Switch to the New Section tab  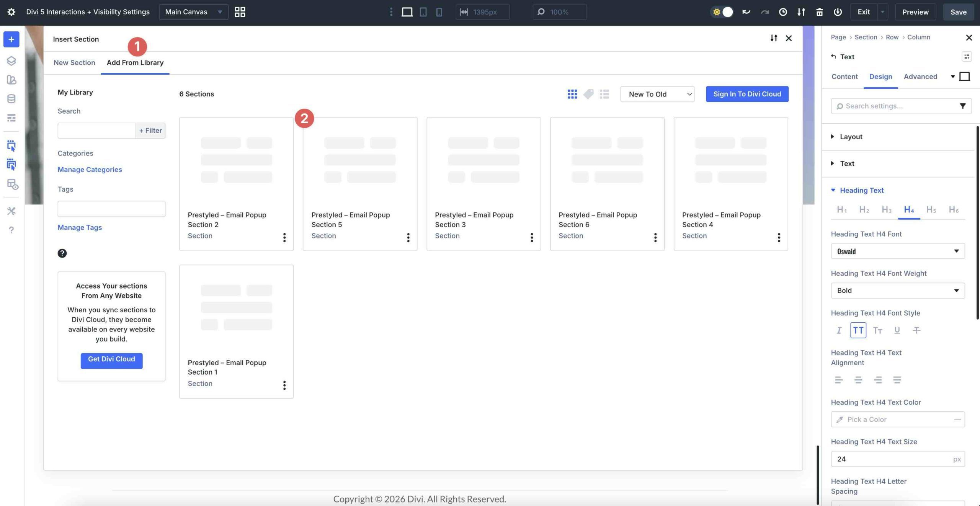pyautogui.click(x=74, y=63)
